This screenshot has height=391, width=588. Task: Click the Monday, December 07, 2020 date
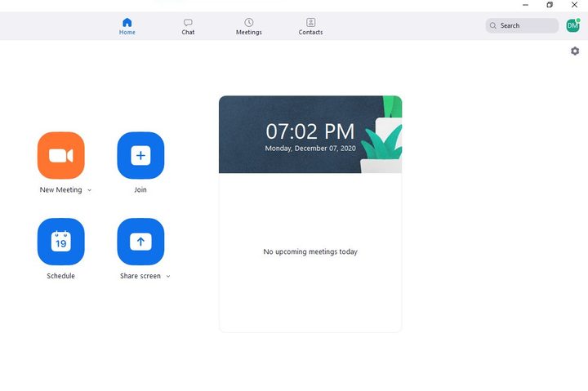pos(310,149)
